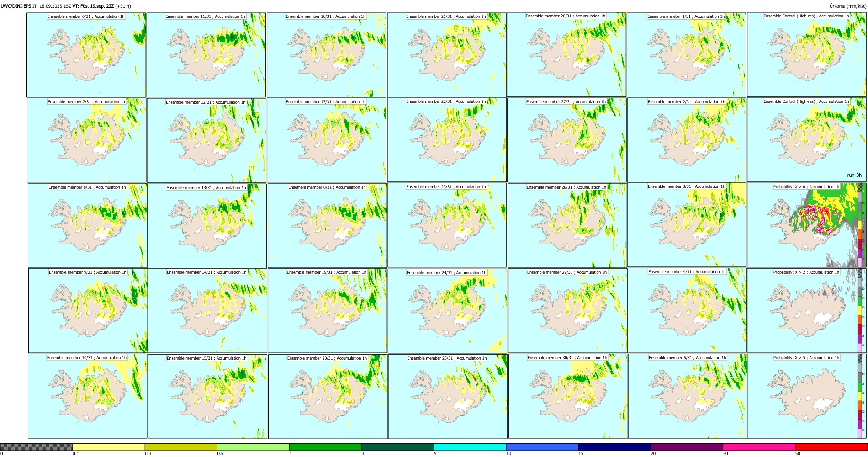Open the Ensemble member 29/31 map panel

(568, 310)
